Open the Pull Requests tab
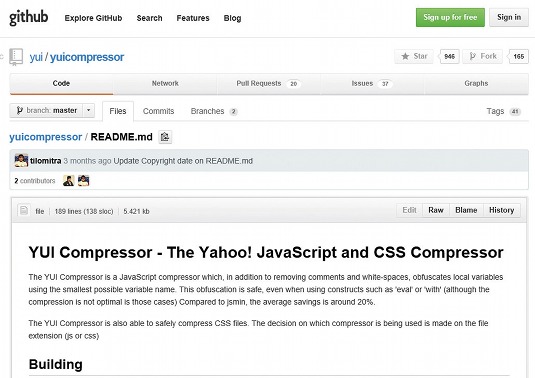Screen dimensions: 535x378 pyautogui.click(x=269, y=84)
